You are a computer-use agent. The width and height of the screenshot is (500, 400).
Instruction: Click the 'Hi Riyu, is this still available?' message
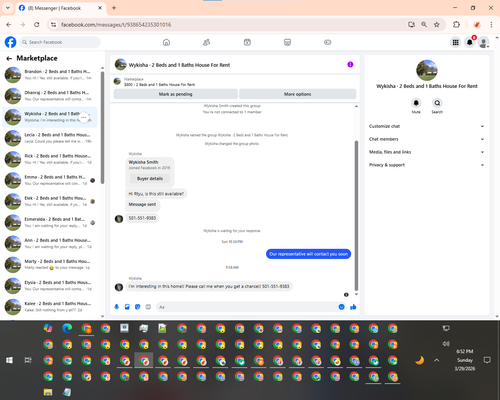(x=156, y=194)
